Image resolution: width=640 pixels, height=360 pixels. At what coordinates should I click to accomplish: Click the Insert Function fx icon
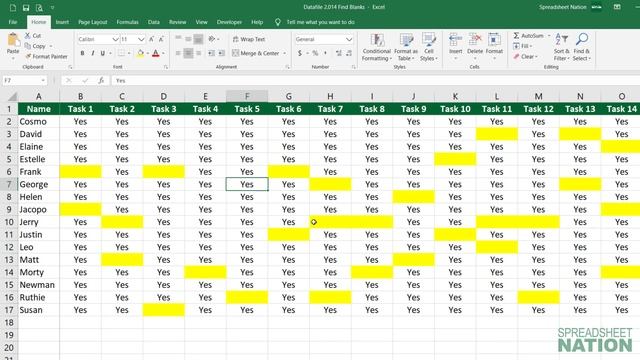(101, 80)
